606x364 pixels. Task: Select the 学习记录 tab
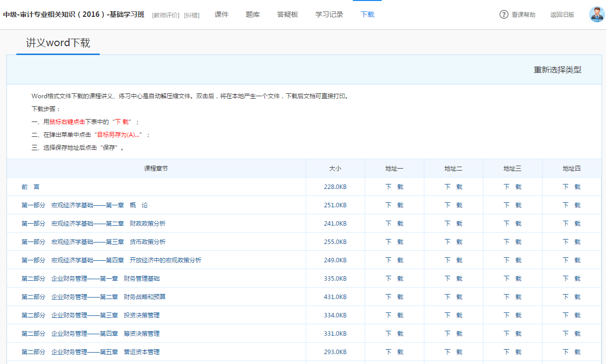pyautogui.click(x=329, y=14)
